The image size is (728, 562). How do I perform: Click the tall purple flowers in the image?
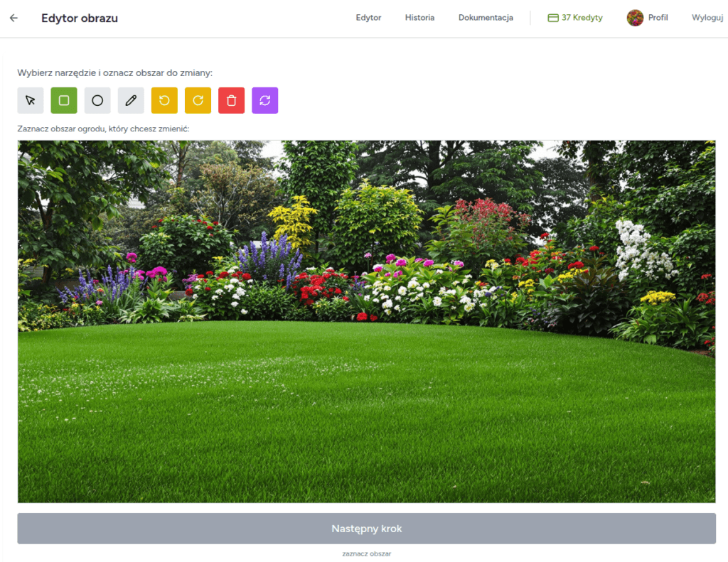pyautogui.click(x=270, y=256)
